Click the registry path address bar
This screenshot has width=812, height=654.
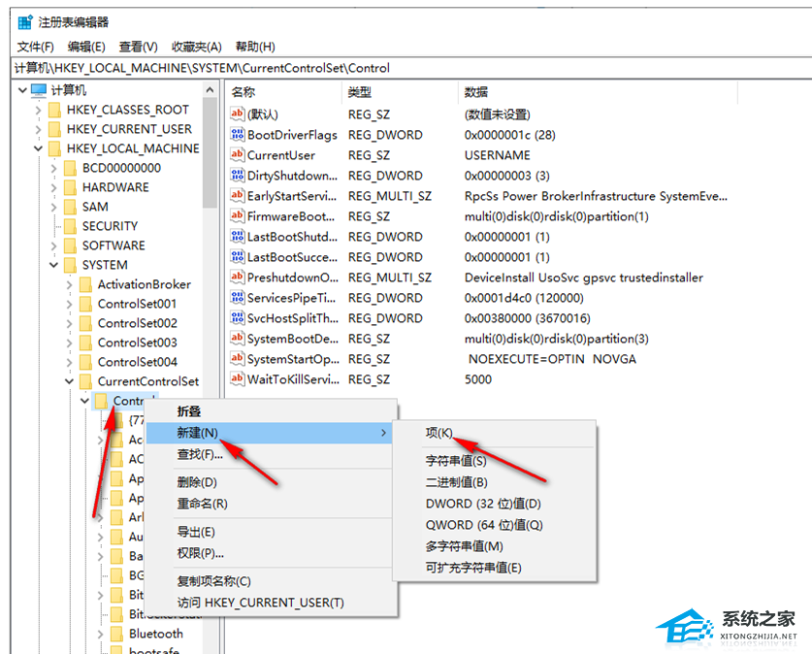[291, 68]
